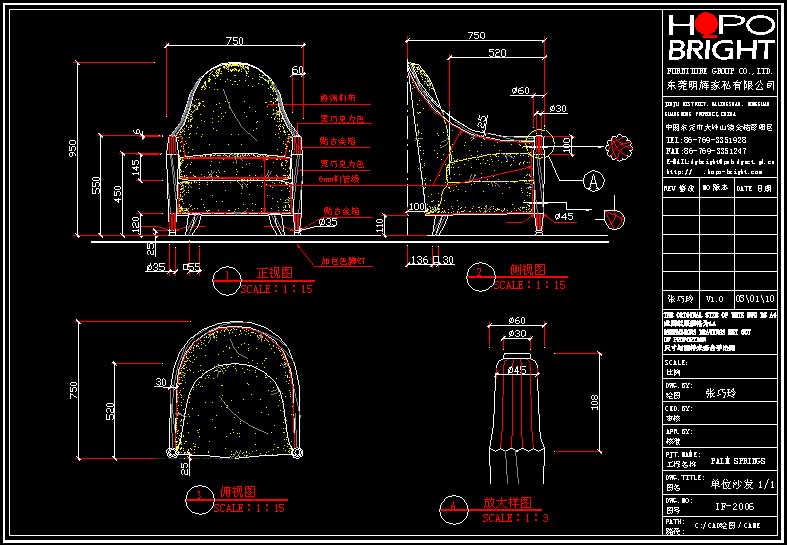Click the FAX:86-769-3351247 line
The height and width of the screenshot is (545, 787).
tap(706, 151)
